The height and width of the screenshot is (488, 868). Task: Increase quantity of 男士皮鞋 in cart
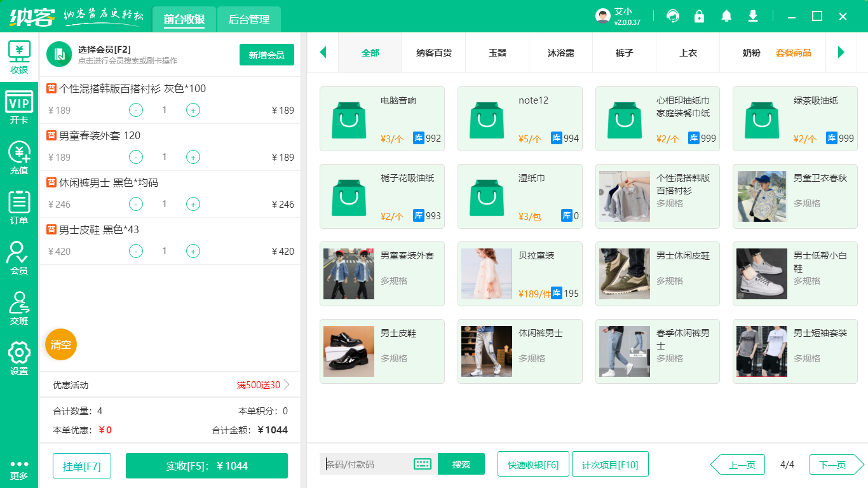193,251
